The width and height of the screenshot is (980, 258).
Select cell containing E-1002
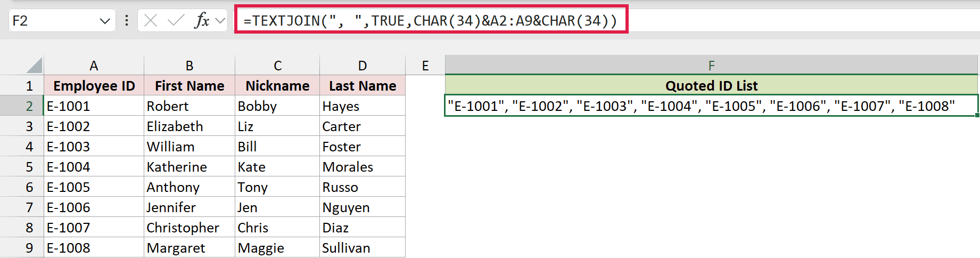[94, 126]
